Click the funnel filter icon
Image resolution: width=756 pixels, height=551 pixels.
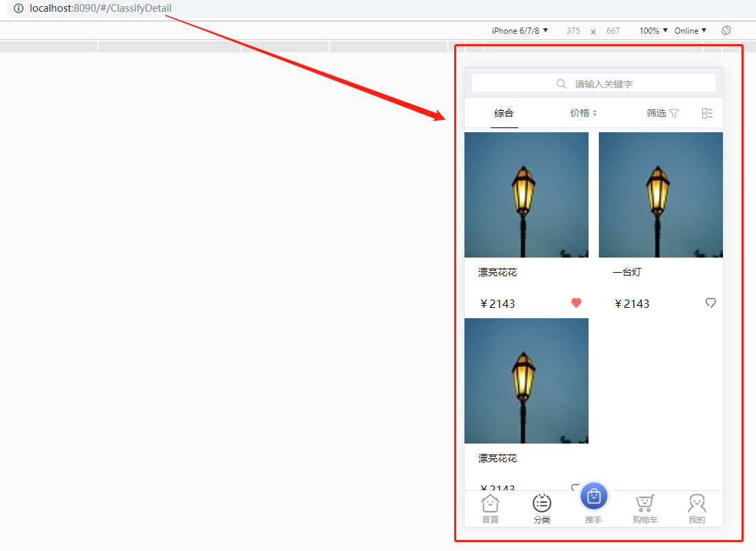click(x=674, y=113)
